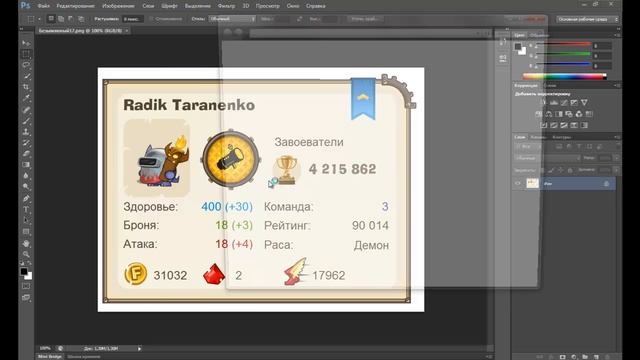640x360 pixels.
Task: Toggle Quick Mask mode
Action: point(26,286)
